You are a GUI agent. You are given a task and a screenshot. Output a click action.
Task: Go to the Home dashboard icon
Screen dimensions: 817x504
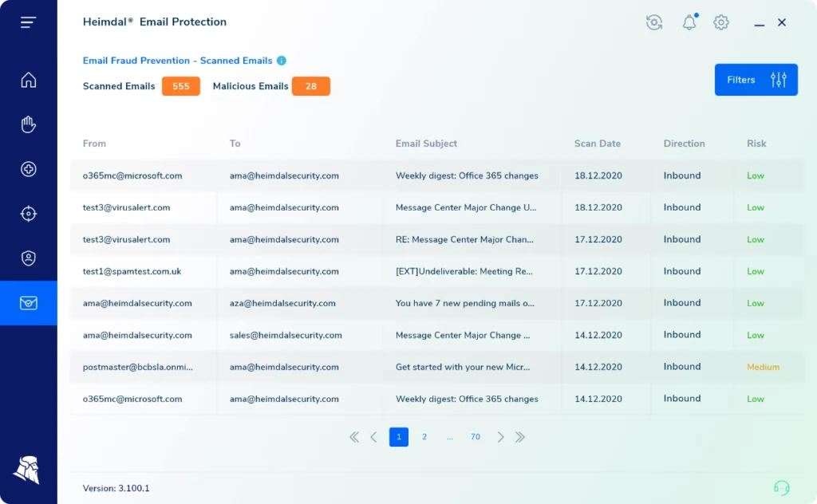tap(28, 80)
